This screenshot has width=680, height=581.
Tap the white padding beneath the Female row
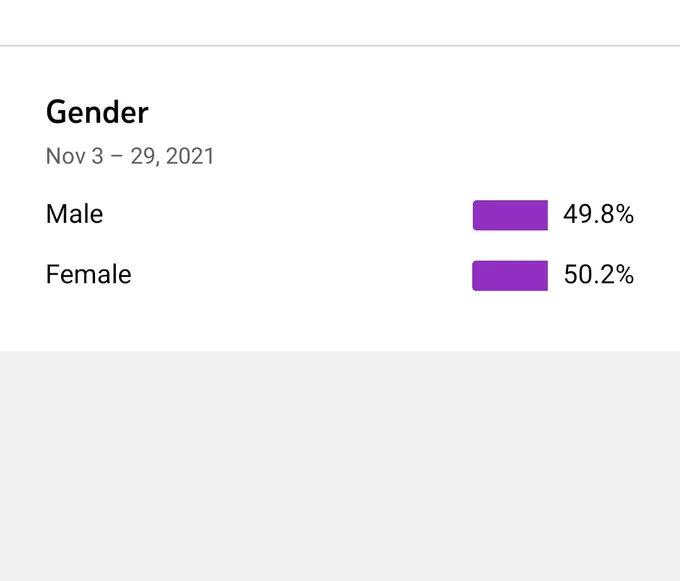click(x=340, y=321)
